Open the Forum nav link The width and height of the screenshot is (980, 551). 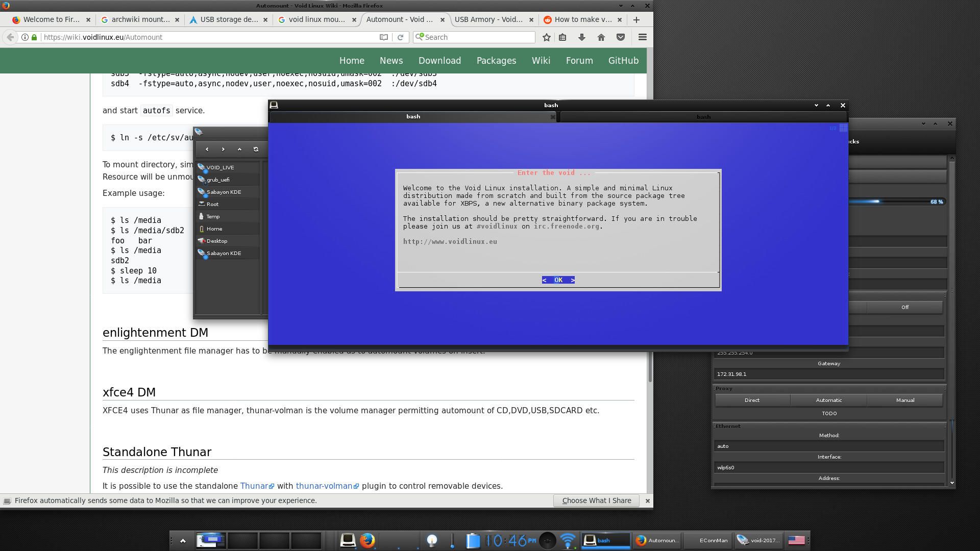(579, 61)
